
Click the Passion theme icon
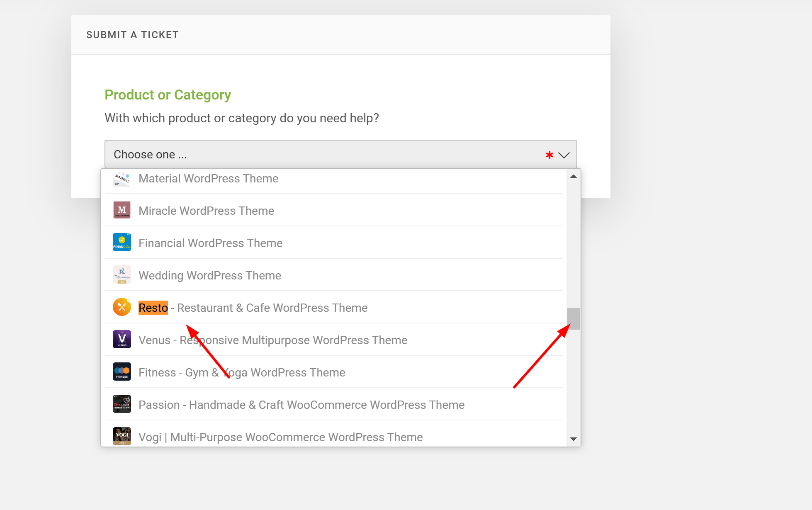coord(122,404)
